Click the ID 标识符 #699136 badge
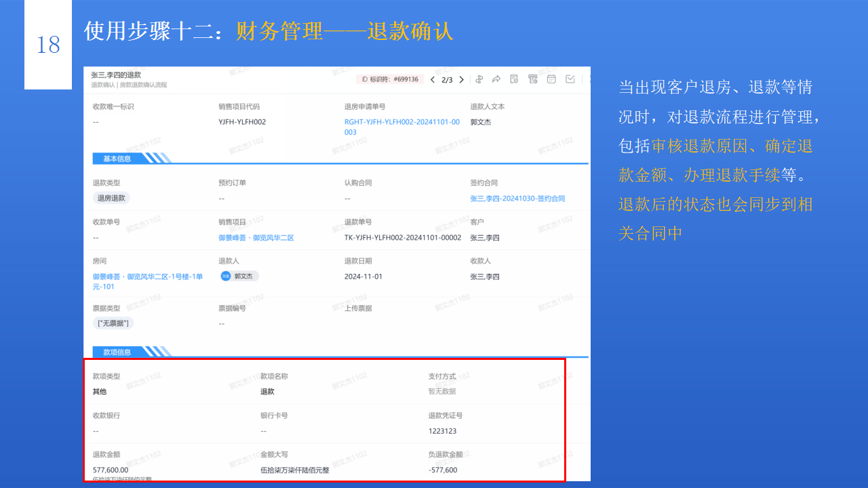Screen dimensions: 868x488 pos(389,79)
